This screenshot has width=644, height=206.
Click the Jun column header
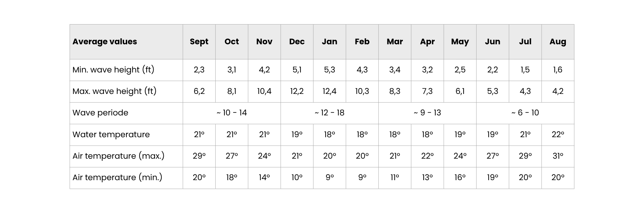493,42
